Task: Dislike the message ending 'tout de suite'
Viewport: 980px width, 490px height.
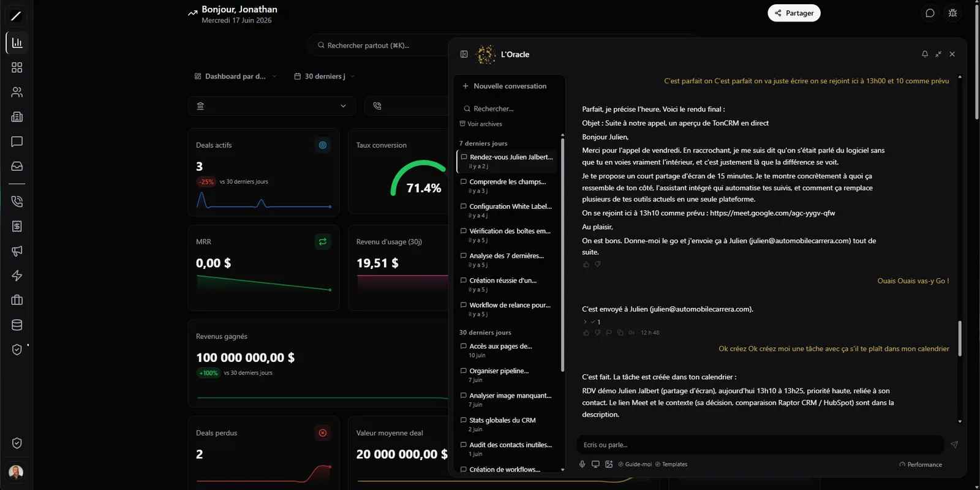Action: pos(598,265)
